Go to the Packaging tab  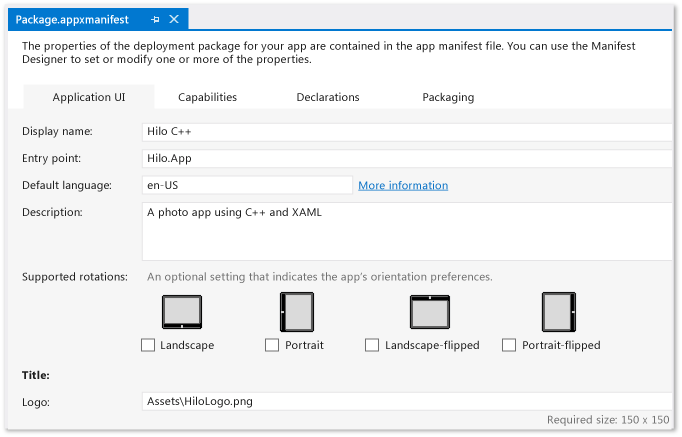448,97
